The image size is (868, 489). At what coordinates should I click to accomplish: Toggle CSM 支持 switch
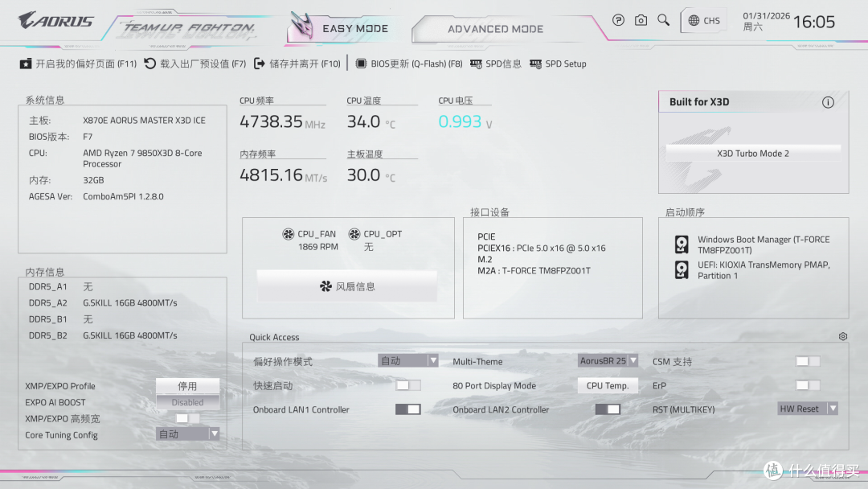point(807,361)
